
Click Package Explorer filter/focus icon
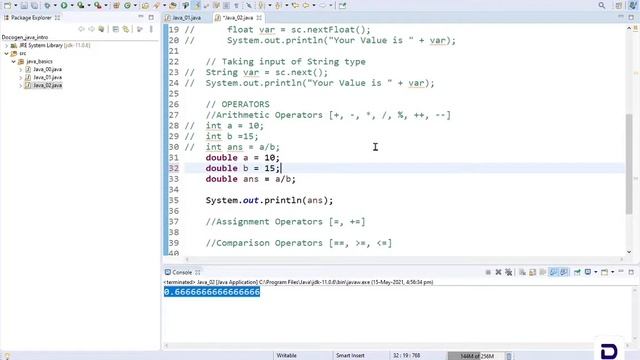coord(140,29)
